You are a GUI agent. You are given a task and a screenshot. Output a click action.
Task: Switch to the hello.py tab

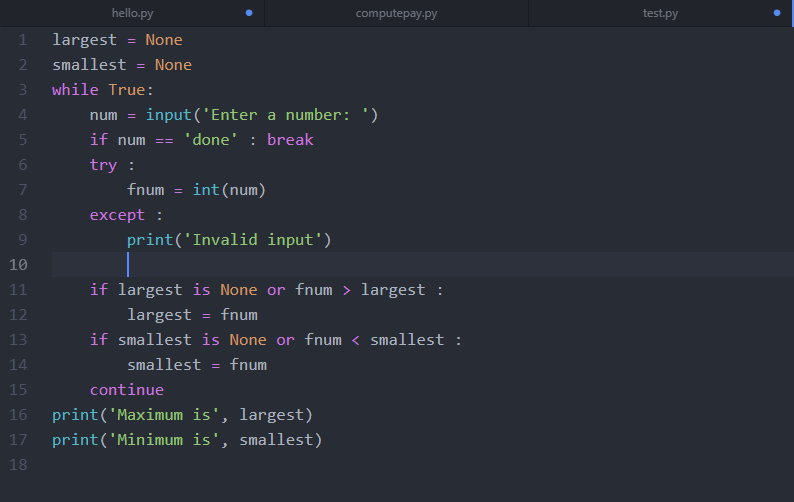(132, 13)
